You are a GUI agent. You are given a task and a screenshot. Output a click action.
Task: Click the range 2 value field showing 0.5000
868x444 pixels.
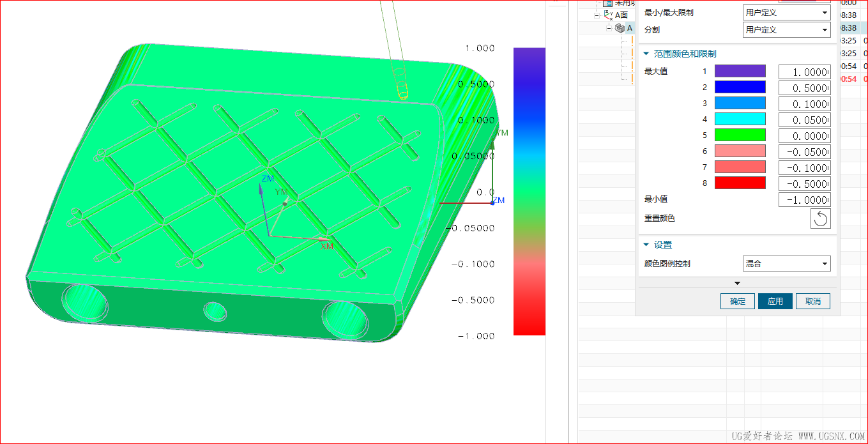click(804, 88)
